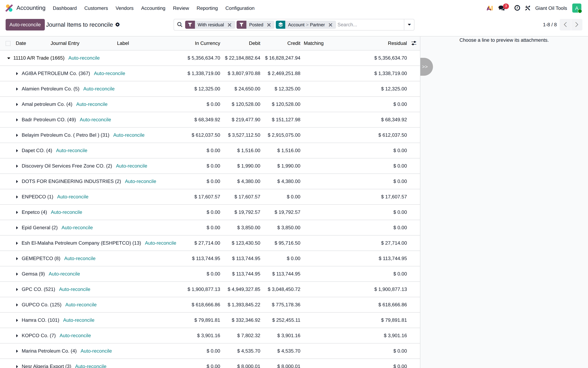The width and height of the screenshot is (588, 368).
Task: Collapse the 11110 A/R Trade group
Action: click(x=9, y=58)
